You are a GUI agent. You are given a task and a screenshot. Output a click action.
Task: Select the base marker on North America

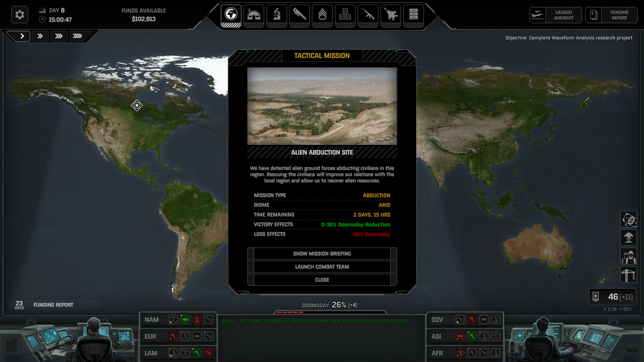137,106
